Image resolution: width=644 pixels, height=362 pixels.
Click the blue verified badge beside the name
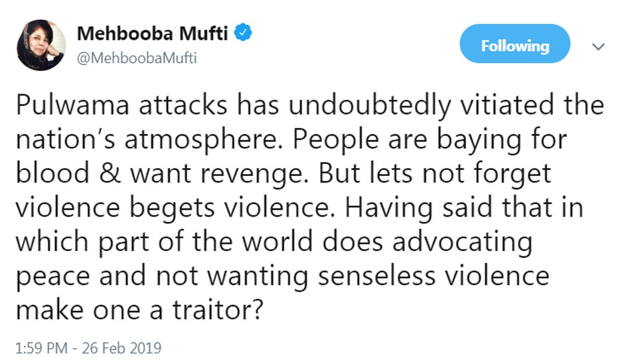point(244,33)
